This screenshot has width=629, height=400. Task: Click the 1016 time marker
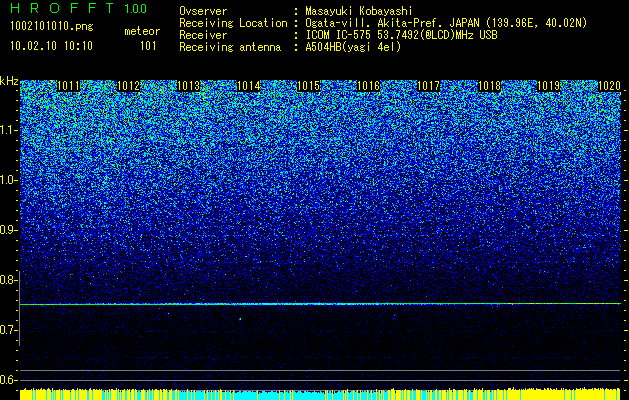pos(369,86)
